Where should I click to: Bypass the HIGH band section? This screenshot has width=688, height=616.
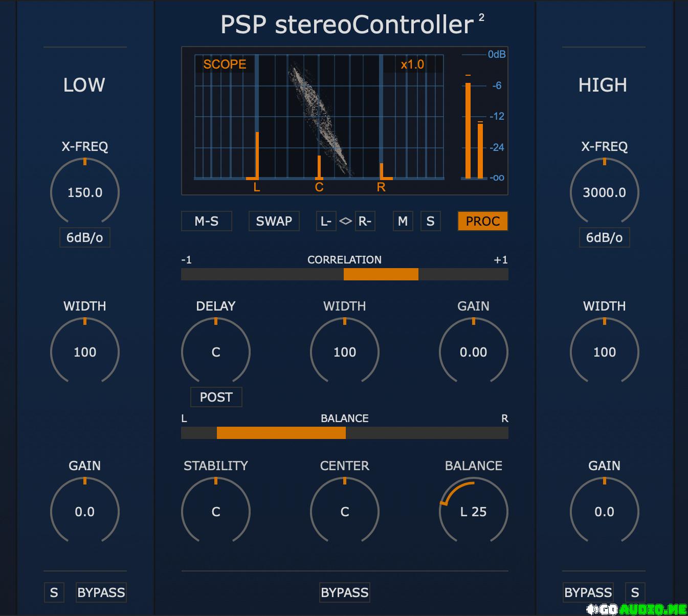point(588,592)
